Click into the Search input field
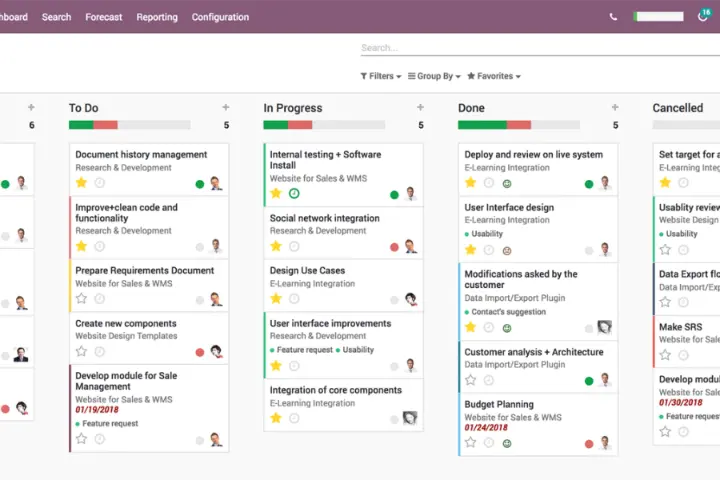The height and width of the screenshot is (480, 720). 530,48
